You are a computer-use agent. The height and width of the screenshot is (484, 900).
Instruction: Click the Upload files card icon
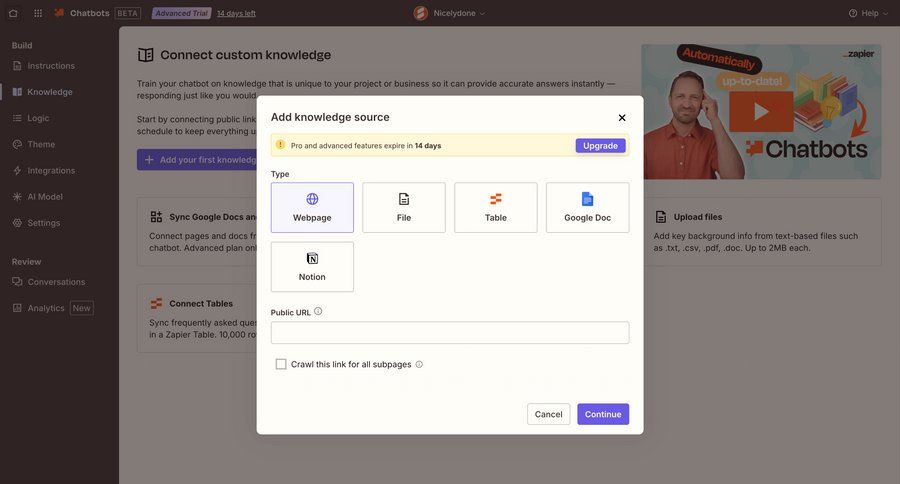click(x=661, y=217)
